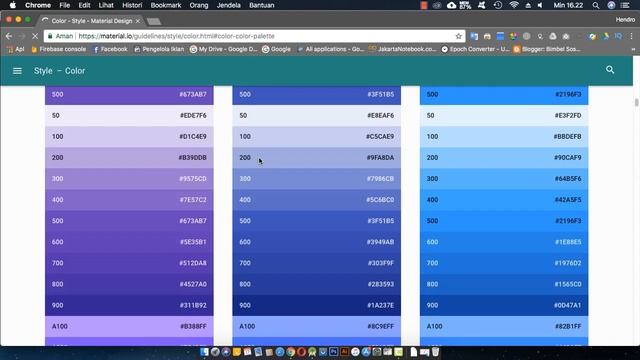This screenshot has width=640, height=360.
Task: Click the hex text #EDE7F6
Action: point(193,116)
